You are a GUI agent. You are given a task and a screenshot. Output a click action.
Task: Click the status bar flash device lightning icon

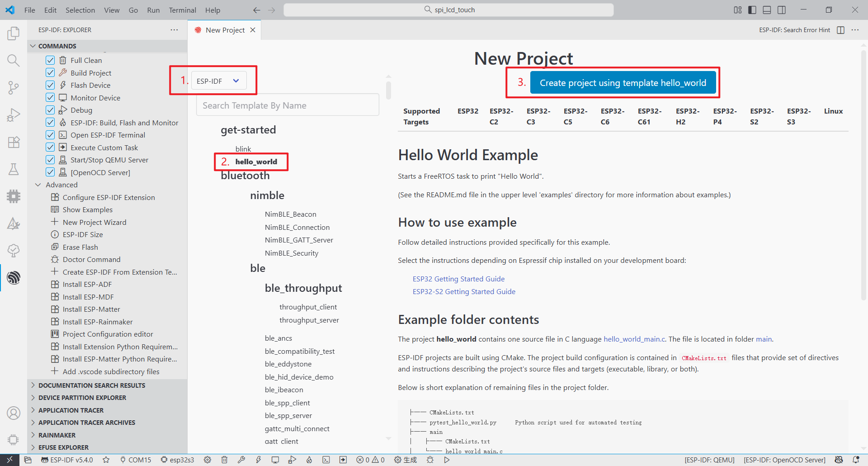tap(258, 460)
